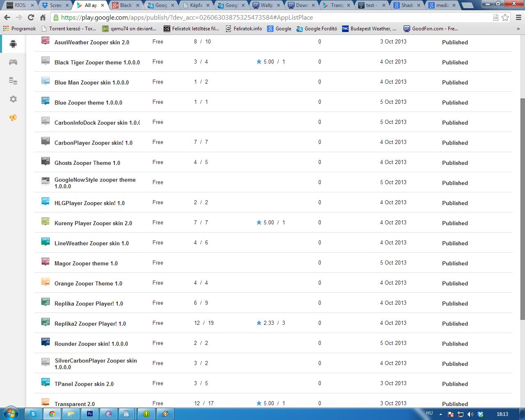The width and height of the screenshot is (525, 420).
Task: Click the CarbonInfoDock Zooper skin app icon
Action: point(46,121)
